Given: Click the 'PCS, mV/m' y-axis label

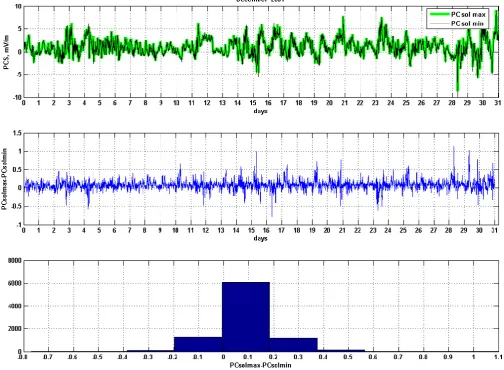Looking at the screenshot, I should [6, 52].
